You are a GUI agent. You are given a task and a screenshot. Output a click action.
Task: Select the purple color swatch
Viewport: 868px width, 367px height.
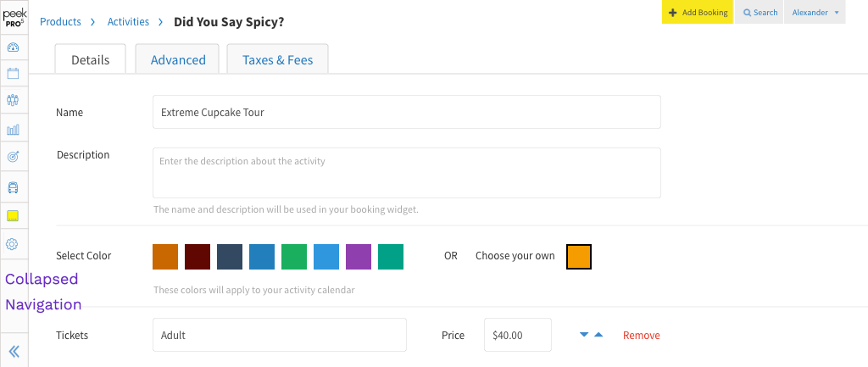pyautogui.click(x=359, y=257)
